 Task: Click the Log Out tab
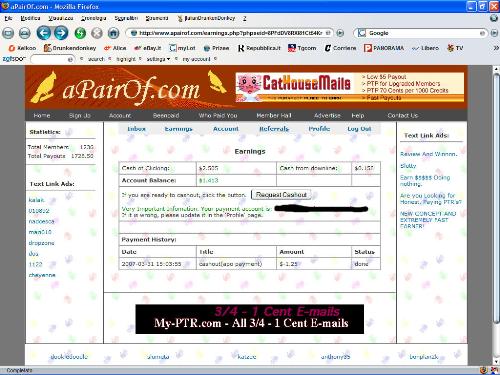coord(359,129)
